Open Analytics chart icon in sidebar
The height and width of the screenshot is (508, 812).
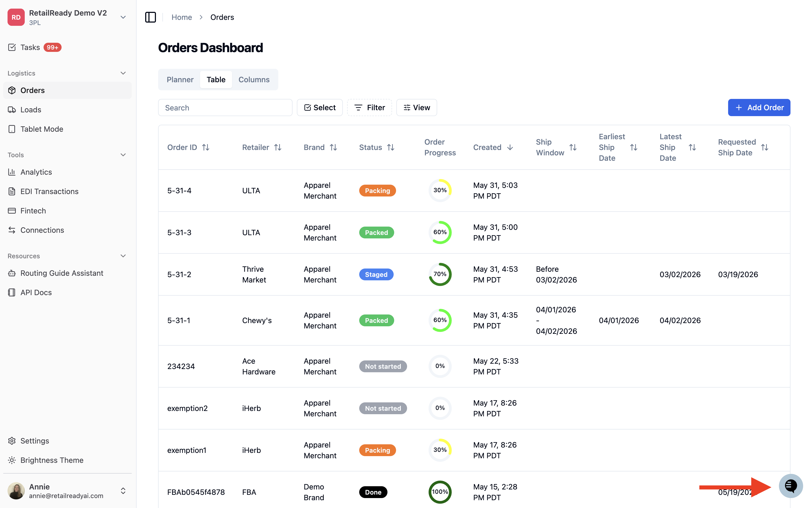pyautogui.click(x=12, y=172)
